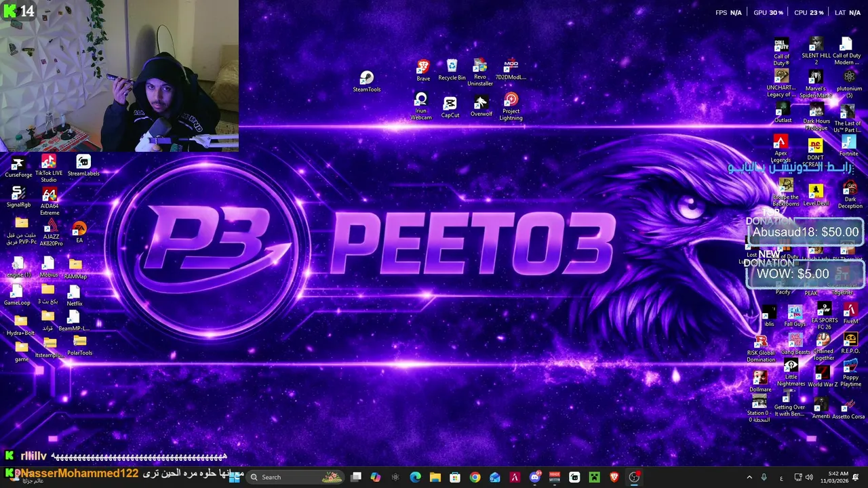Image resolution: width=868 pixels, height=488 pixels.
Task: Select The Last of Us Part I
Action: (848, 119)
